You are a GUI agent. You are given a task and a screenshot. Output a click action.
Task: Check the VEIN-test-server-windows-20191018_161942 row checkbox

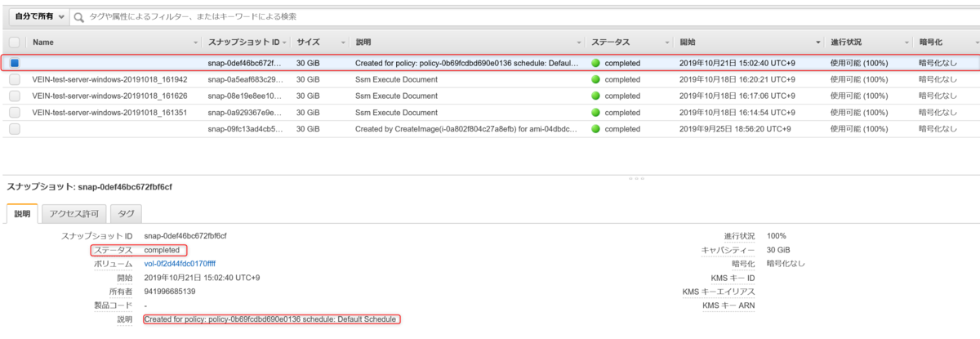tap(15, 79)
